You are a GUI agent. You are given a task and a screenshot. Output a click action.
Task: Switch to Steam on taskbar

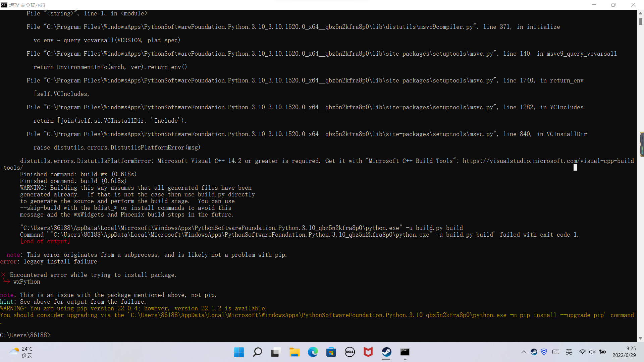click(x=386, y=352)
